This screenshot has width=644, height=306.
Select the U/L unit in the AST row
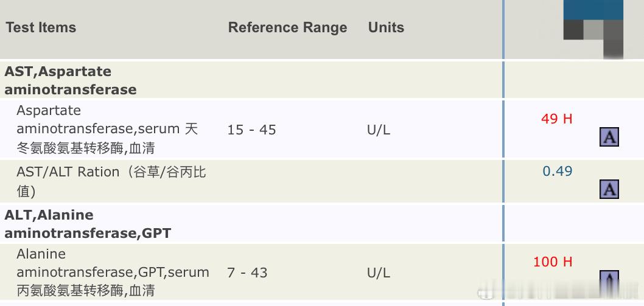[x=379, y=130]
